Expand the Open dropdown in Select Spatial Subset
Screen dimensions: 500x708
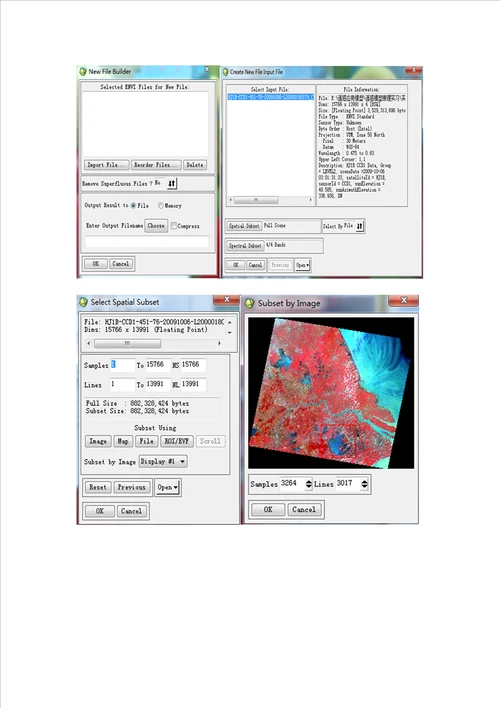coord(168,488)
